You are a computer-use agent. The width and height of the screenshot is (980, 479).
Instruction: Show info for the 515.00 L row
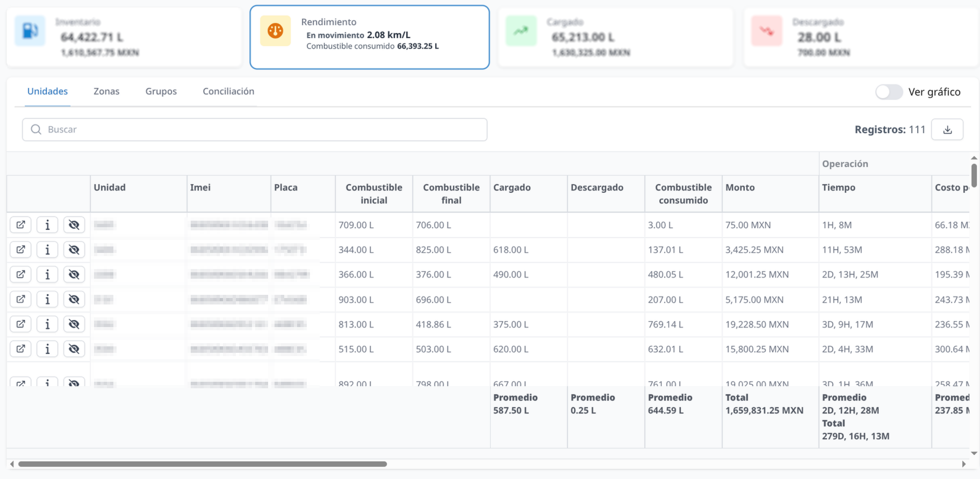click(47, 349)
